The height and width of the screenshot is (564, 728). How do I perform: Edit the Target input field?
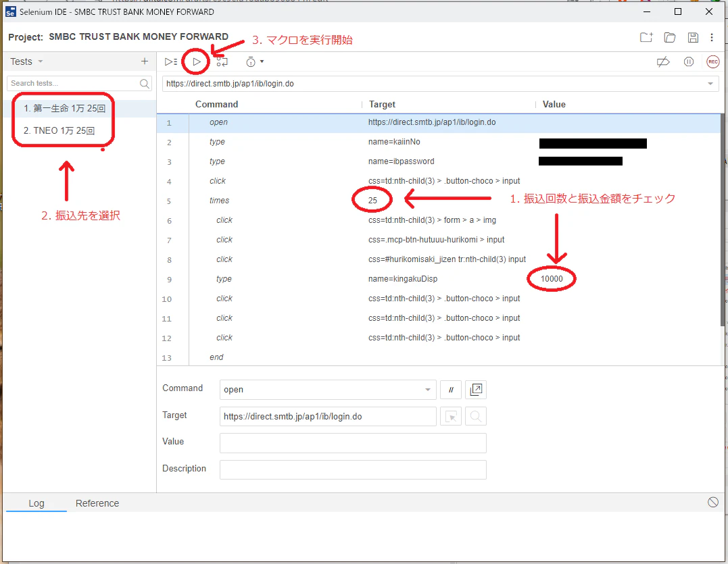click(328, 417)
